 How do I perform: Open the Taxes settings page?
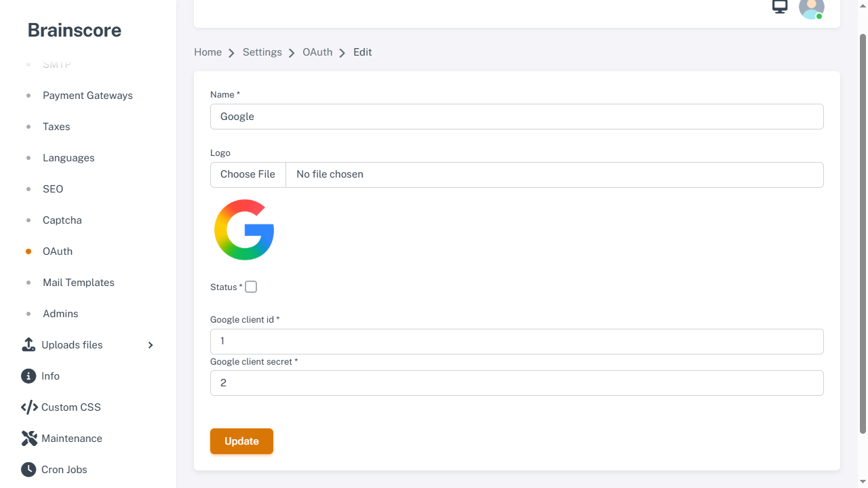(x=56, y=127)
